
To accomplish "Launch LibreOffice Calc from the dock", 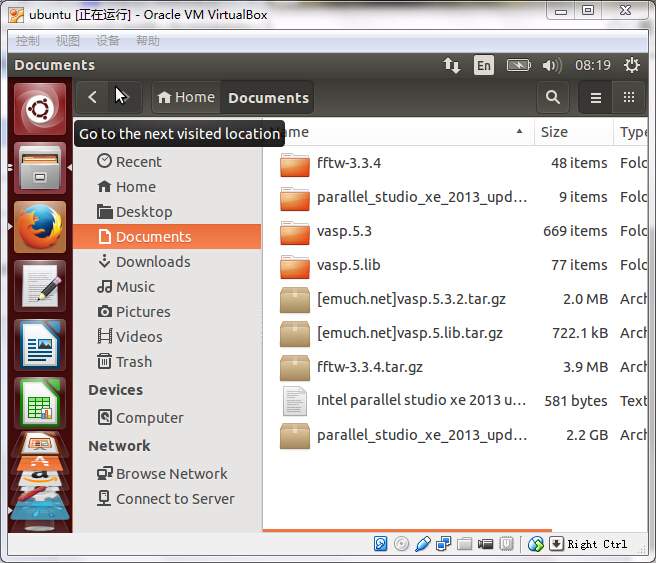I will click(x=40, y=404).
